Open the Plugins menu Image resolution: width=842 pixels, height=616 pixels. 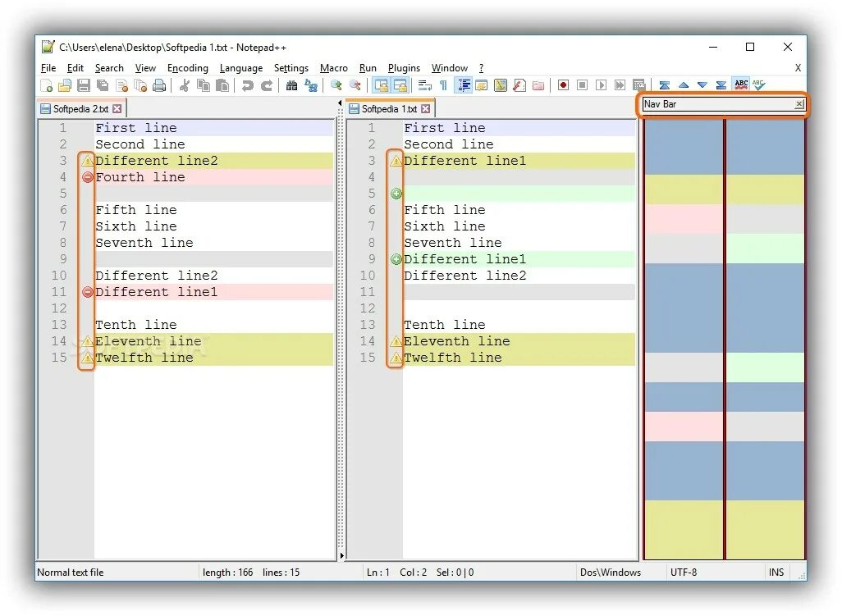coord(404,68)
